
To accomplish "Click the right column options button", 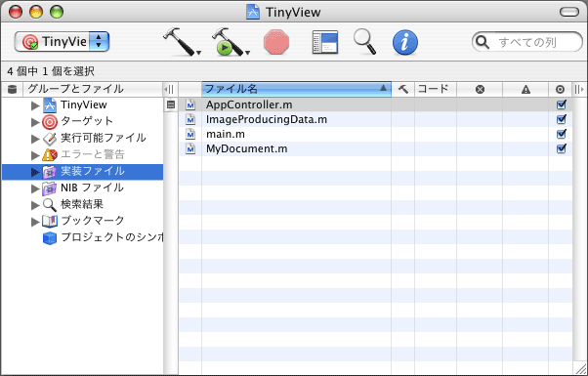I will (x=579, y=89).
